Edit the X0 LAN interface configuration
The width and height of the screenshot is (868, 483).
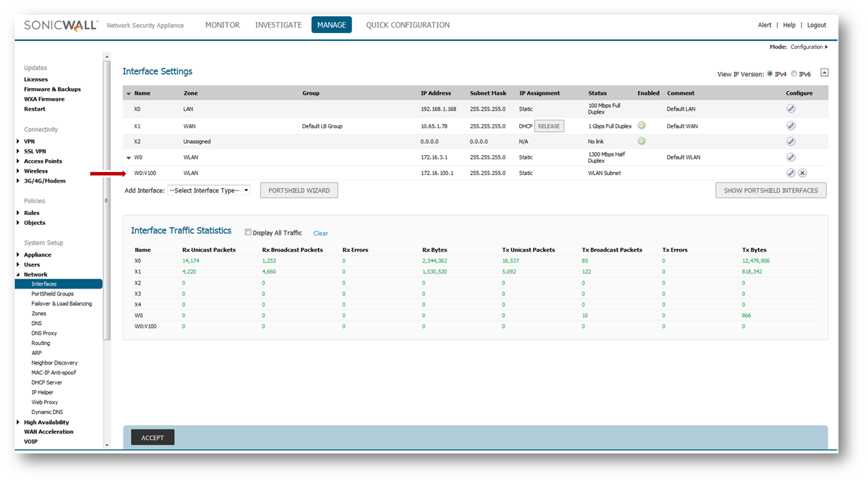coord(790,109)
